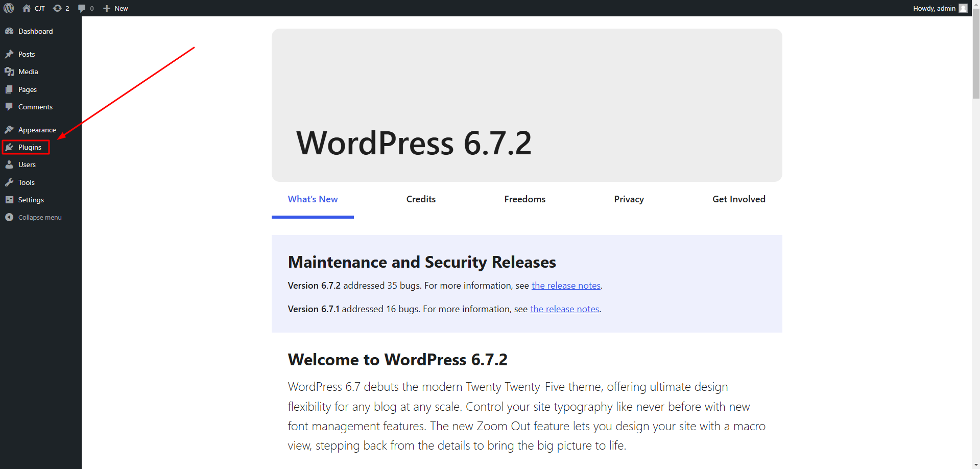Switch to the Credits tab

pyautogui.click(x=421, y=199)
